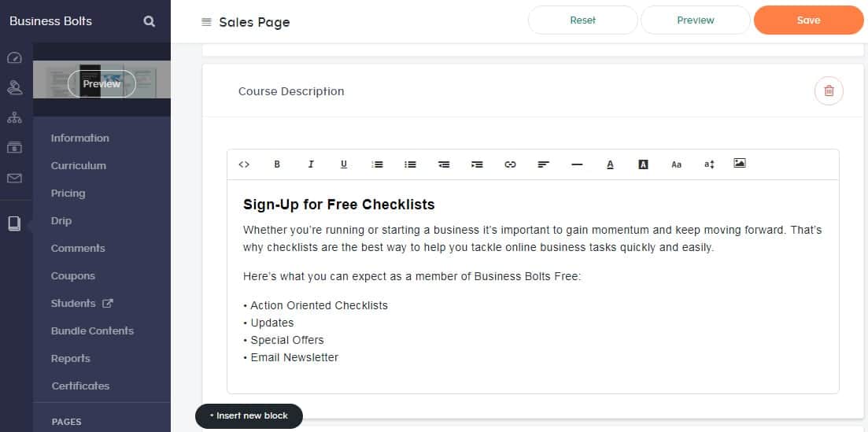
Task: Insert an image using the picture icon
Action: (739, 164)
